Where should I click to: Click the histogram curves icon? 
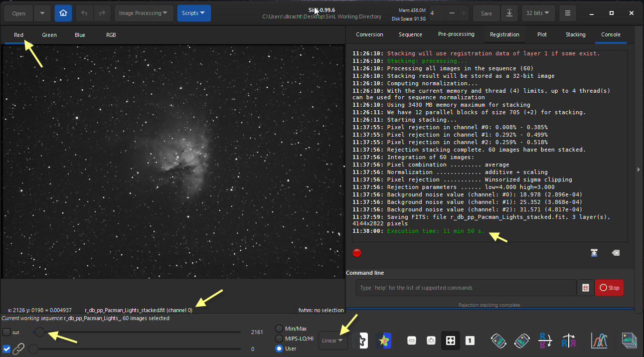pyautogui.click(x=599, y=341)
